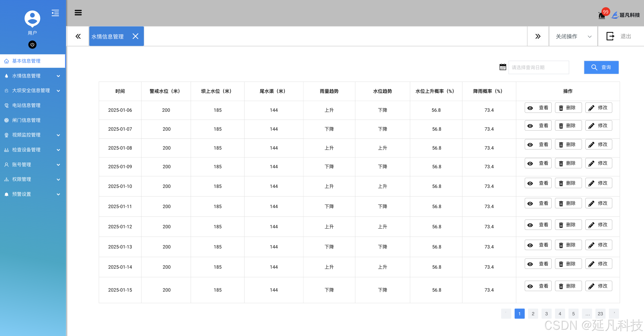Click the 请选择查询日期 input field
The image size is (644, 336).
pyautogui.click(x=538, y=67)
